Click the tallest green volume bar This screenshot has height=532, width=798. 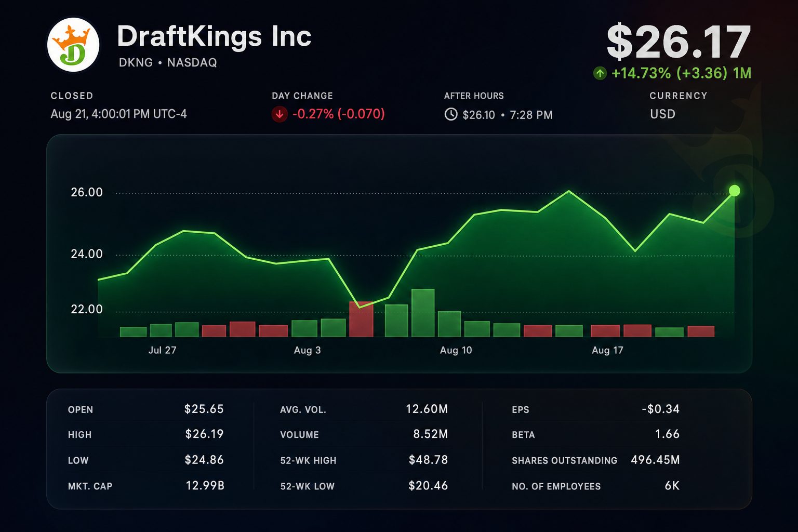423,313
